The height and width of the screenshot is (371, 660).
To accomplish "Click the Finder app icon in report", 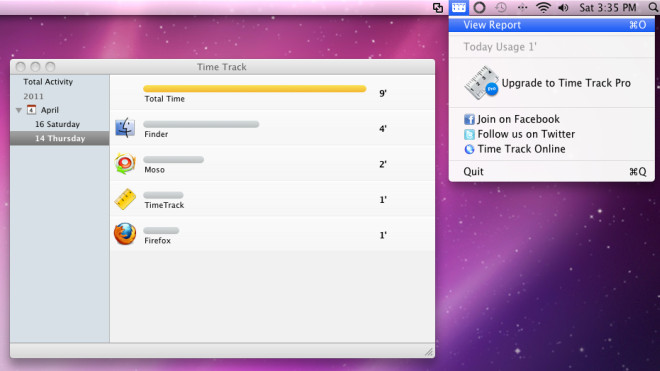I will [x=125, y=128].
